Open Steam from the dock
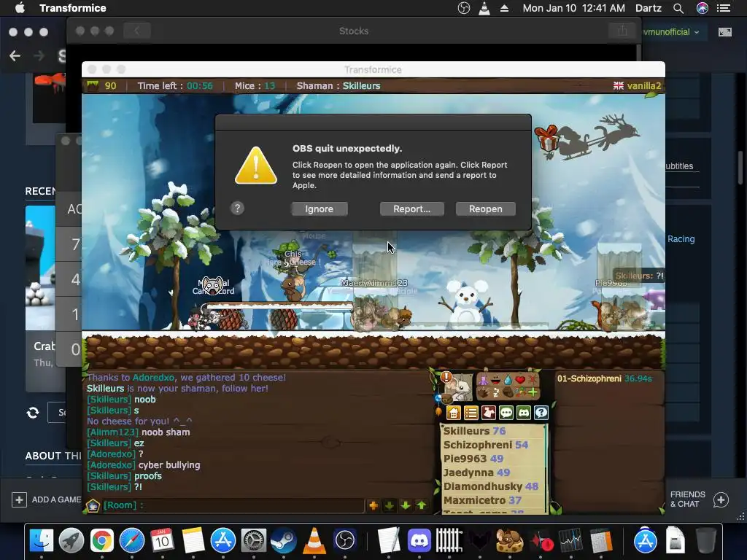The image size is (747, 560). (x=284, y=540)
